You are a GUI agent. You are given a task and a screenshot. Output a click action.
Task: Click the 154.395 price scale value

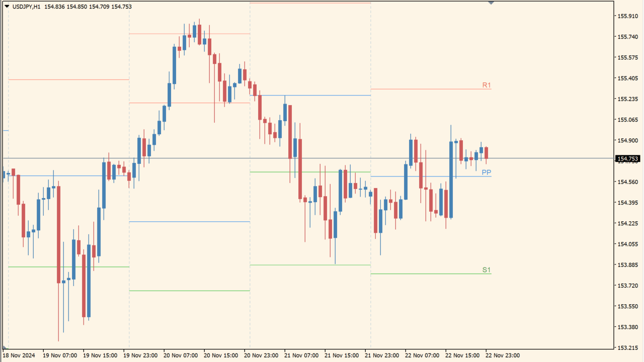pyautogui.click(x=627, y=203)
